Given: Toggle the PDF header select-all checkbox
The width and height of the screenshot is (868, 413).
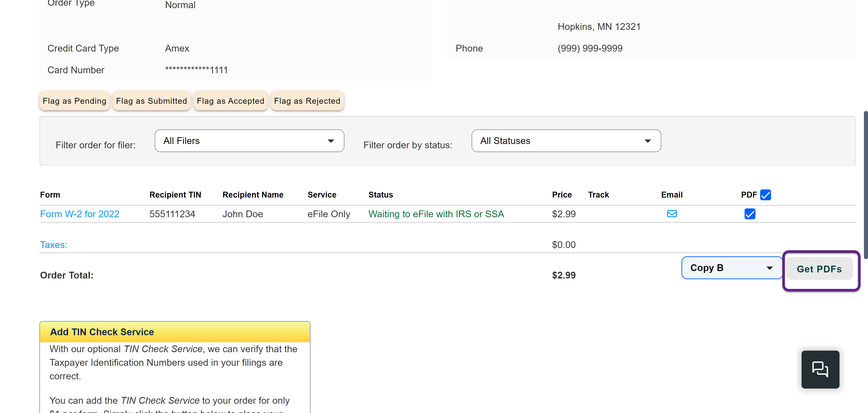Looking at the screenshot, I should (x=765, y=195).
